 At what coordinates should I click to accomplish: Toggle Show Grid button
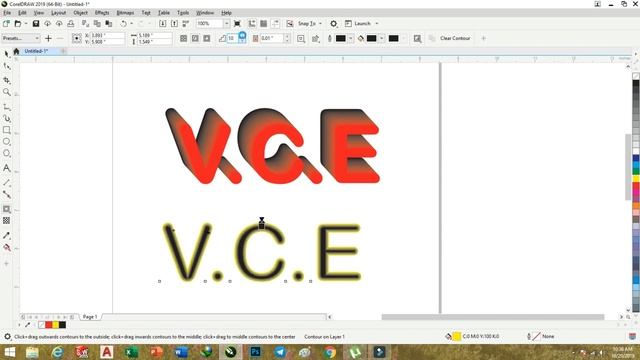tap(264, 24)
